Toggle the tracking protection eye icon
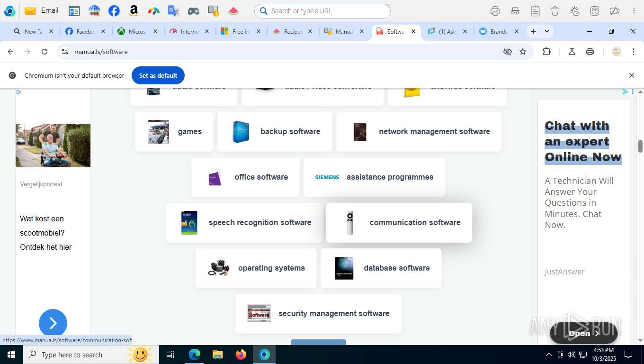The height and width of the screenshot is (364, 644). 508,52
